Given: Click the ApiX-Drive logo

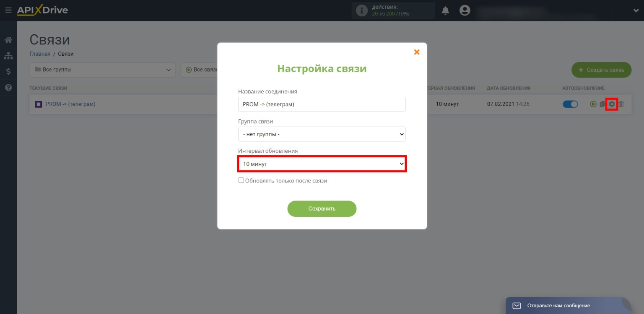Looking at the screenshot, I should point(42,10).
